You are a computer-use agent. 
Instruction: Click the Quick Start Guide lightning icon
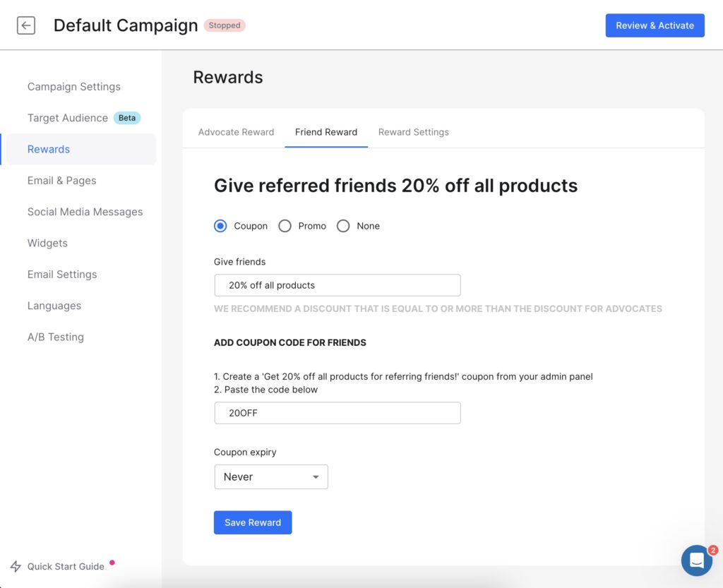[x=16, y=566]
